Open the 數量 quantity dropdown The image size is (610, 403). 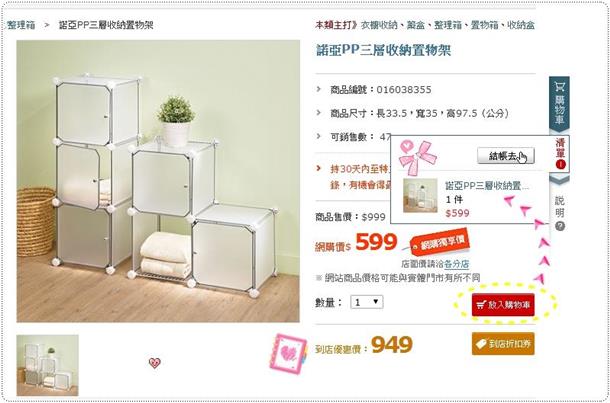[x=366, y=302]
